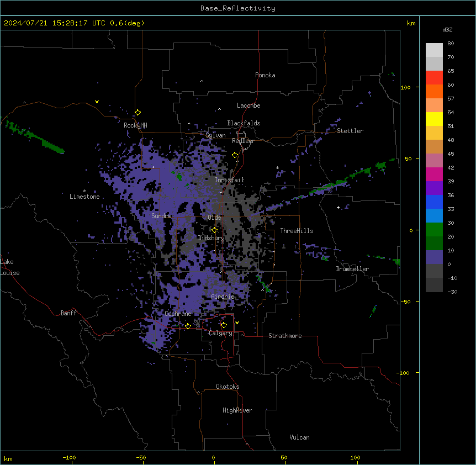Click the Limestone map label
476x465 pixels.
(84, 197)
